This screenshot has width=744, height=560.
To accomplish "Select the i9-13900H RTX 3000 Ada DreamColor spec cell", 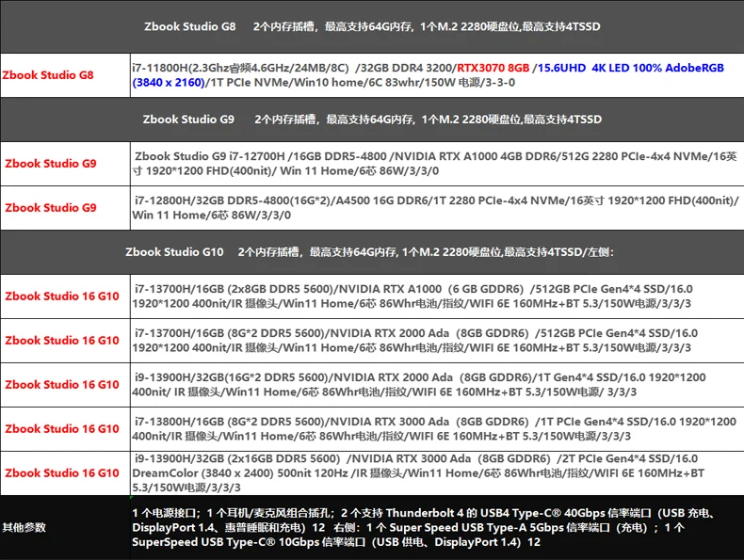I will click(437, 473).
